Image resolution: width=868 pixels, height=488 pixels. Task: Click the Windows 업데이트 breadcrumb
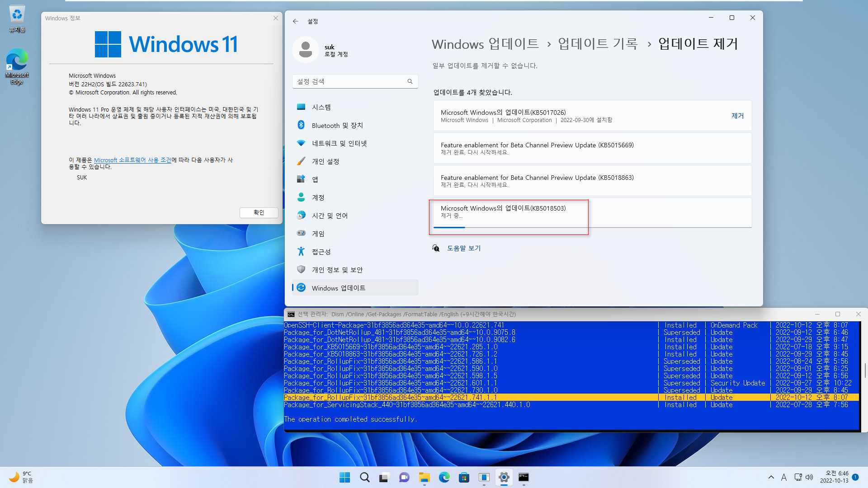[x=485, y=44]
